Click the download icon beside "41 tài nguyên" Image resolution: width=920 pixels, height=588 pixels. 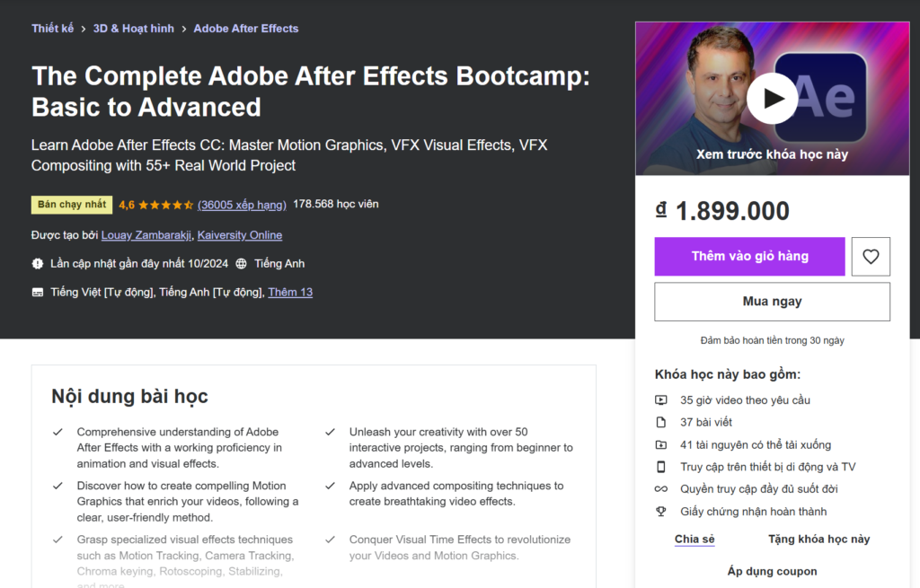[661, 445]
